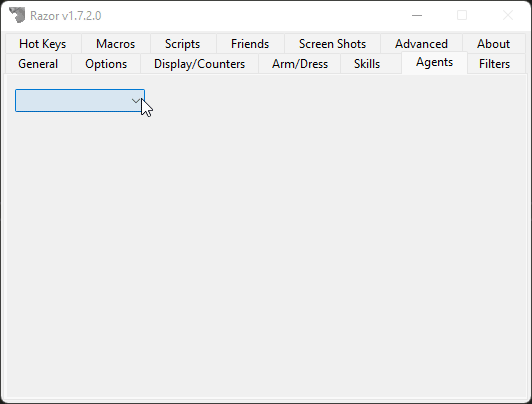This screenshot has width=532, height=404.
Task: Go to the Friends tab
Action: pos(250,44)
